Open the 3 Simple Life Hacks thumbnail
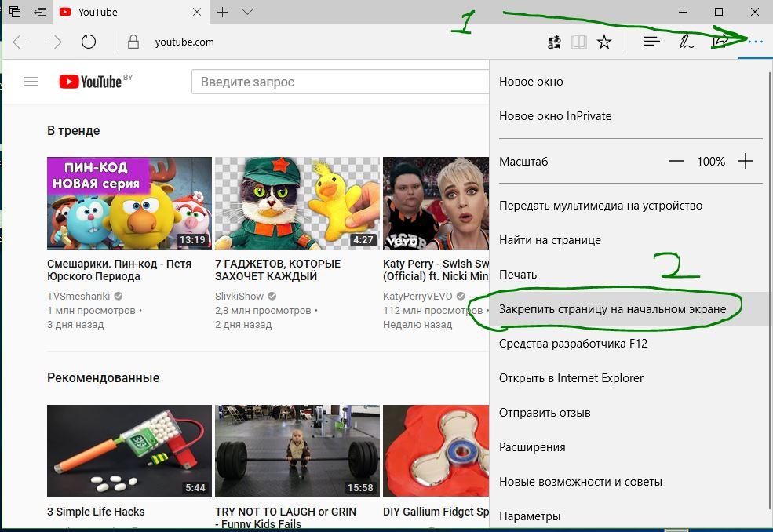Image resolution: width=773 pixels, height=532 pixels. tap(129, 450)
